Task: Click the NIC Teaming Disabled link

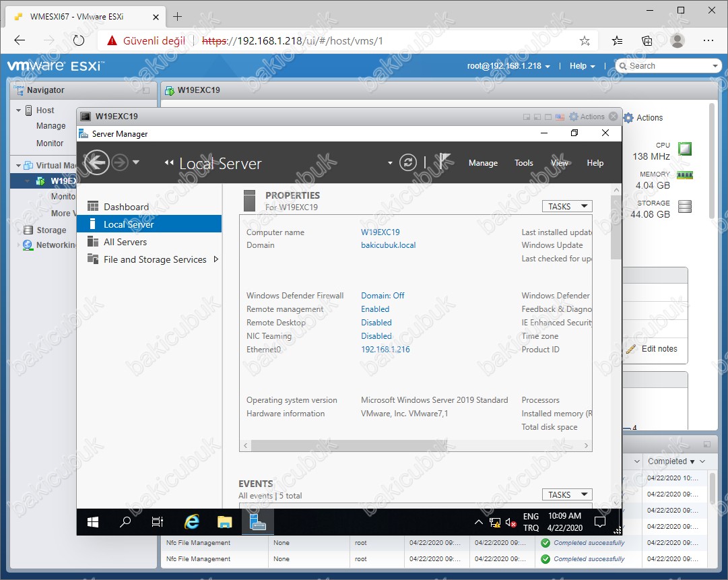Action: click(x=376, y=335)
